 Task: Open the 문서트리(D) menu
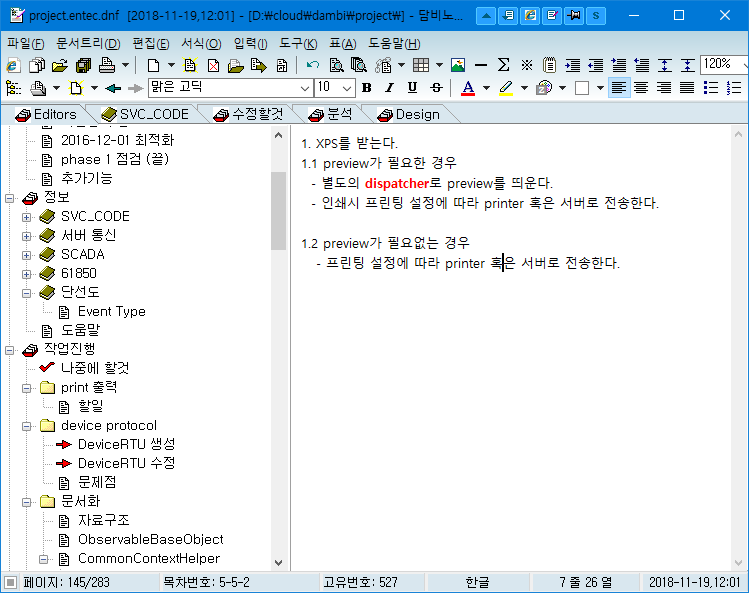click(x=88, y=44)
